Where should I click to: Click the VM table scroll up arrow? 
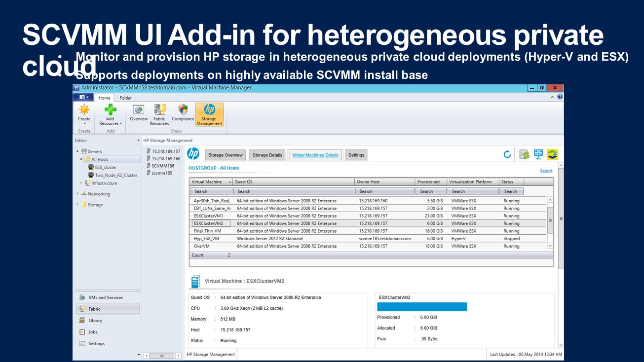pos(550,200)
